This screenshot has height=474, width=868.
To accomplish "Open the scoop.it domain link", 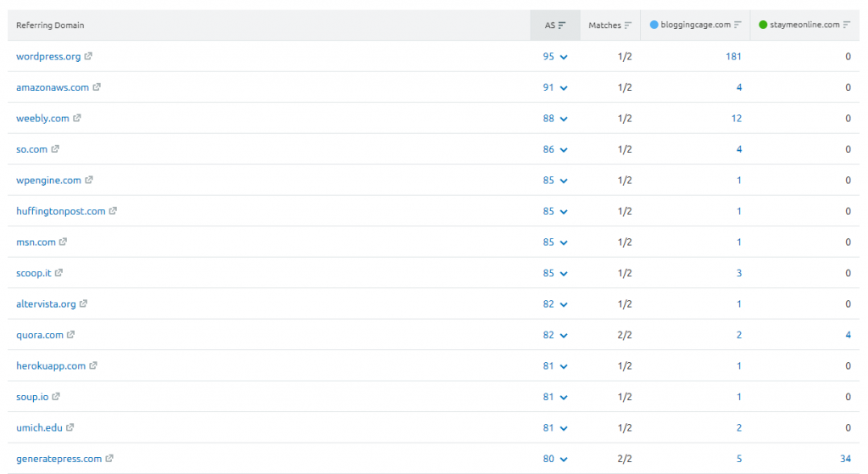I will (x=34, y=273).
